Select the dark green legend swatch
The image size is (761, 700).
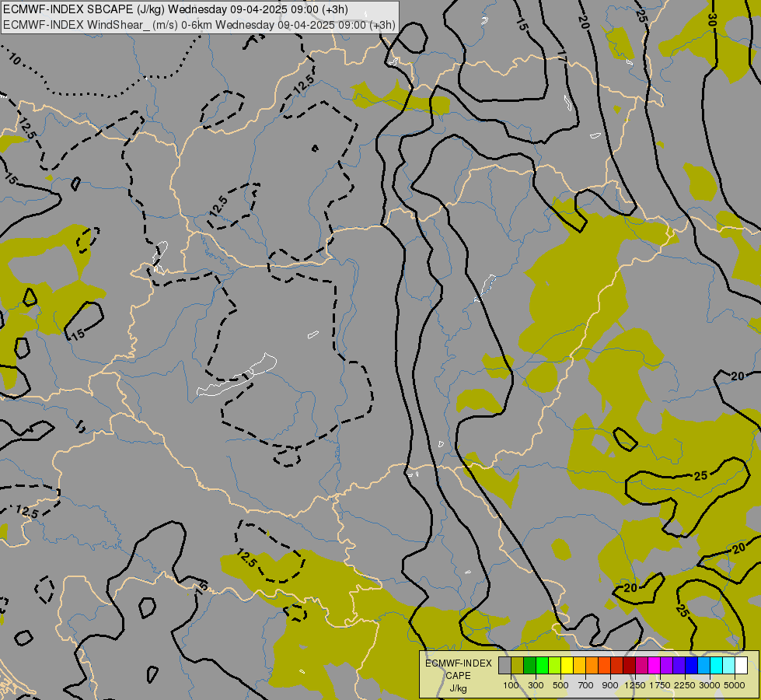[530, 666]
